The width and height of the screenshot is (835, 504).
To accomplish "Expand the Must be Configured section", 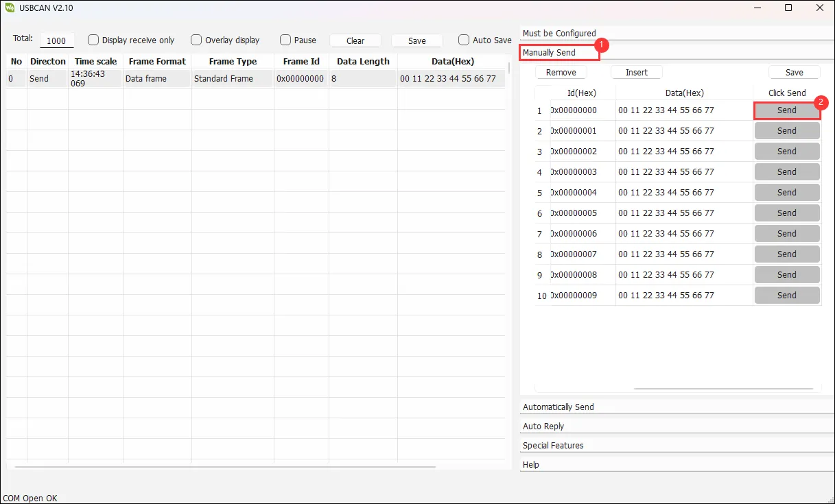I will (x=560, y=33).
